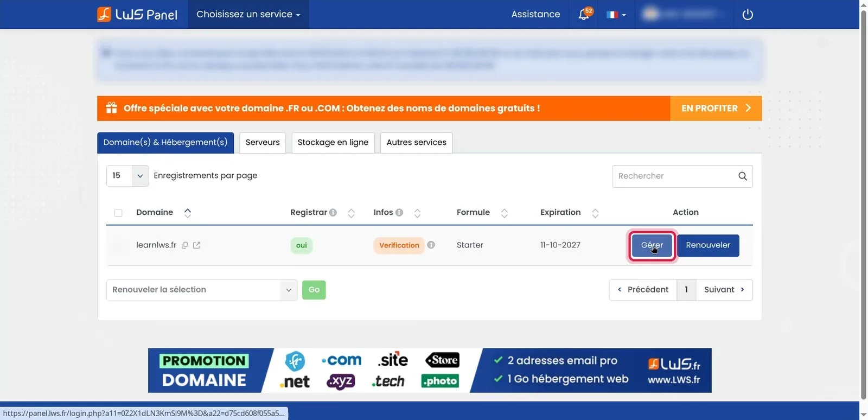This screenshot has height=420, width=868.
Task: Click the Verification status badge
Action: [x=399, y=245]
